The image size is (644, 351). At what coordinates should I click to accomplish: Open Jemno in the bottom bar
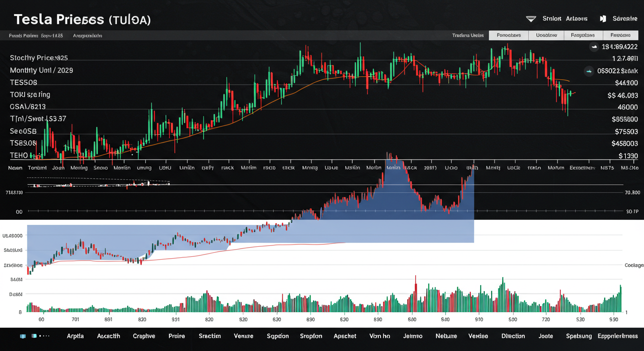[413, 336]
